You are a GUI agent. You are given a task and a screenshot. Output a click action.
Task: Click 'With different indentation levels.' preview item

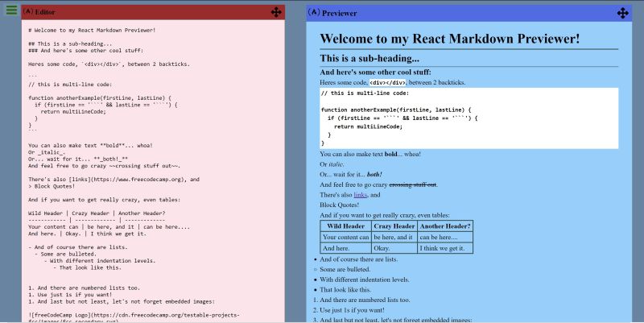click(365, 280)
